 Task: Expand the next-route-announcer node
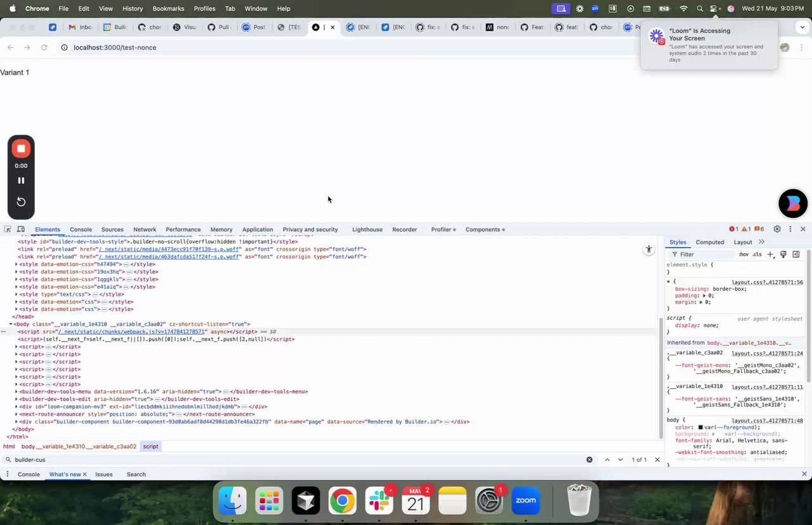click(x=16, y=415)
